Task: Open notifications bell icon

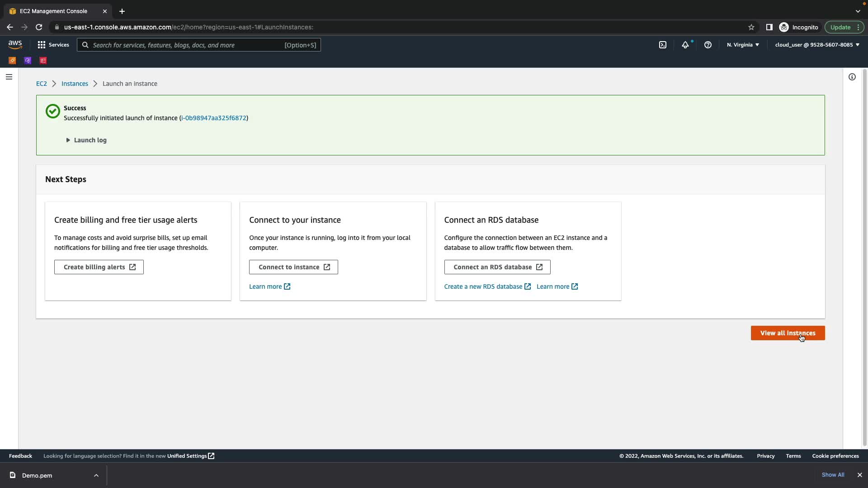Action: pos(685,45)
